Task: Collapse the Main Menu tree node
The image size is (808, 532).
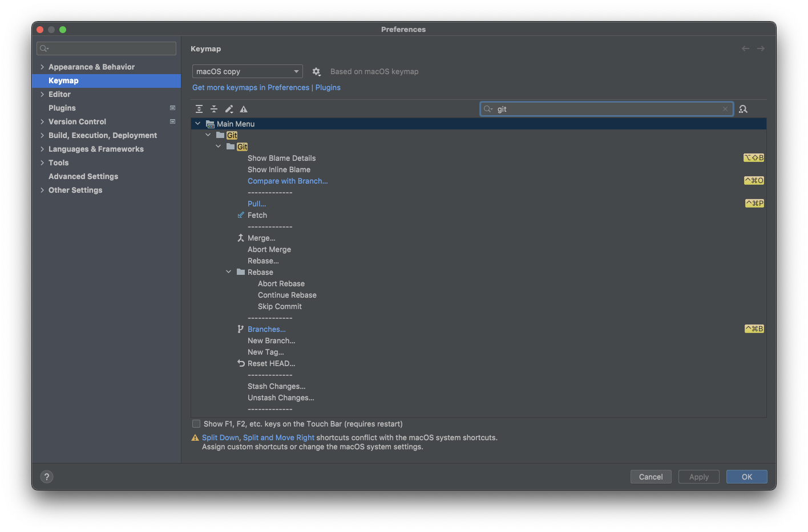Action: point(198,124)
